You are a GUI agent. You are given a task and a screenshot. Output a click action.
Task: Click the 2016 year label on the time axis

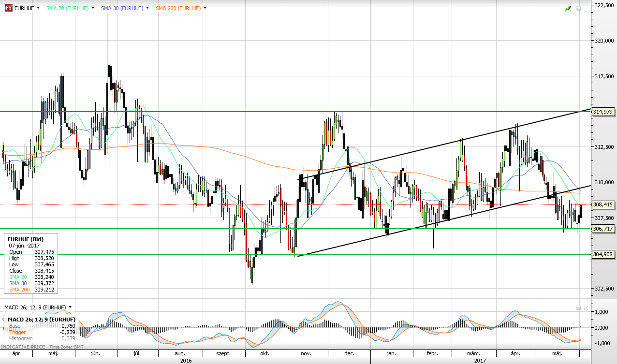coord(185,360)
